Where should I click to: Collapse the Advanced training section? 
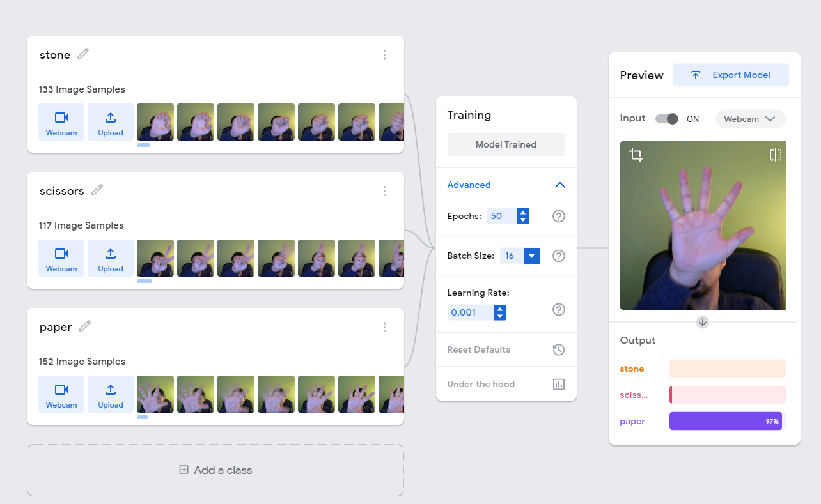point(559,185)
